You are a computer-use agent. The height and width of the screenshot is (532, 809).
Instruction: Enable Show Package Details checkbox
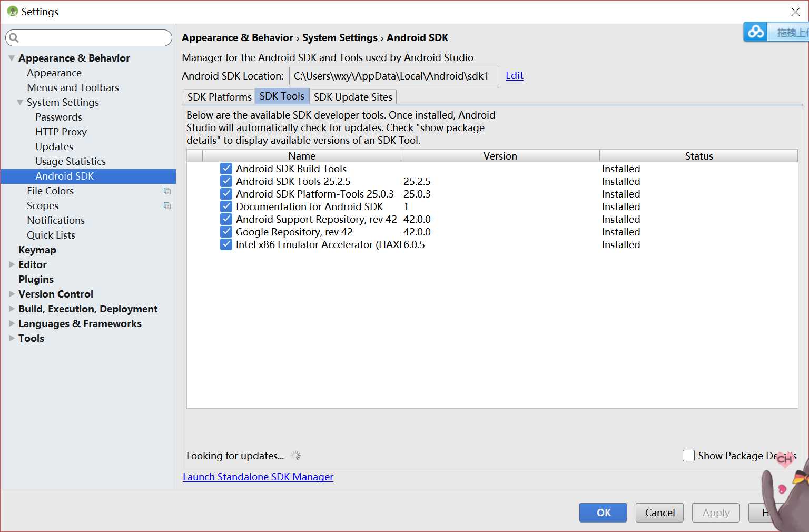[688, 456]
